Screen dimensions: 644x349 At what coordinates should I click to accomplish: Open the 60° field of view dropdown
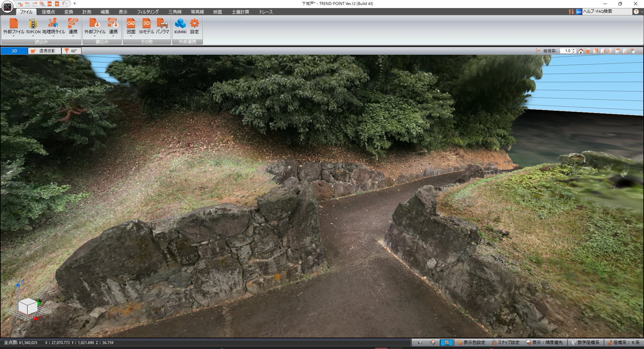click(71, 51)
